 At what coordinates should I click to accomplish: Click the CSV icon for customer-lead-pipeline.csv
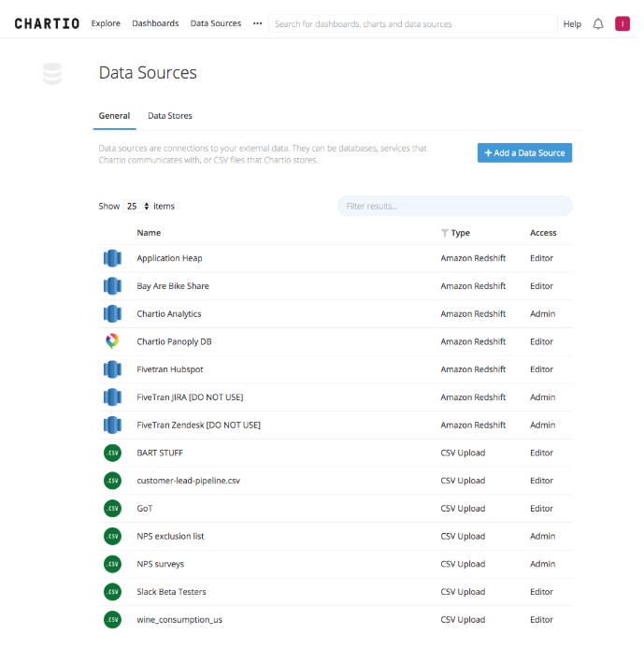[112, 481]
